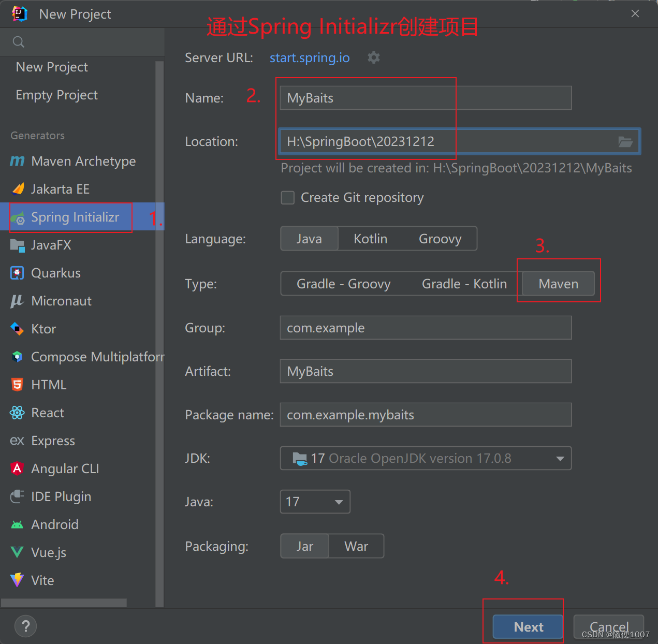Click the React atom icon

[x=18, y=413]
